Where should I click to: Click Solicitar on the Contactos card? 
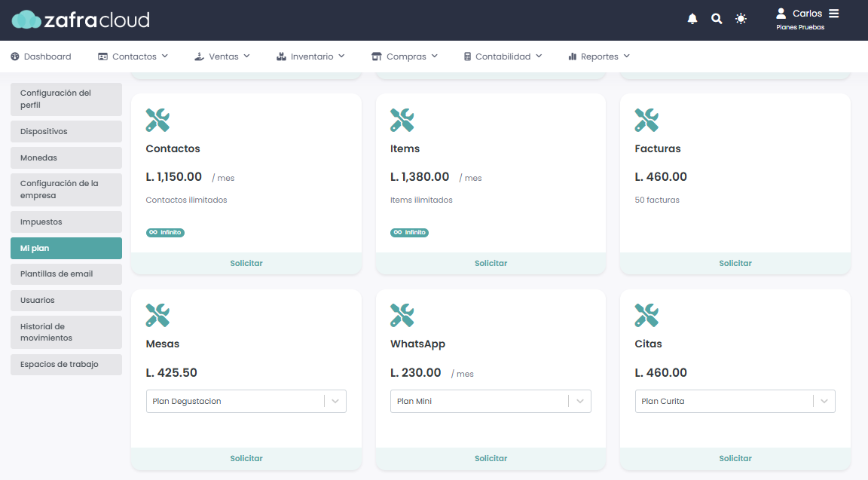[x=246, y=263]
